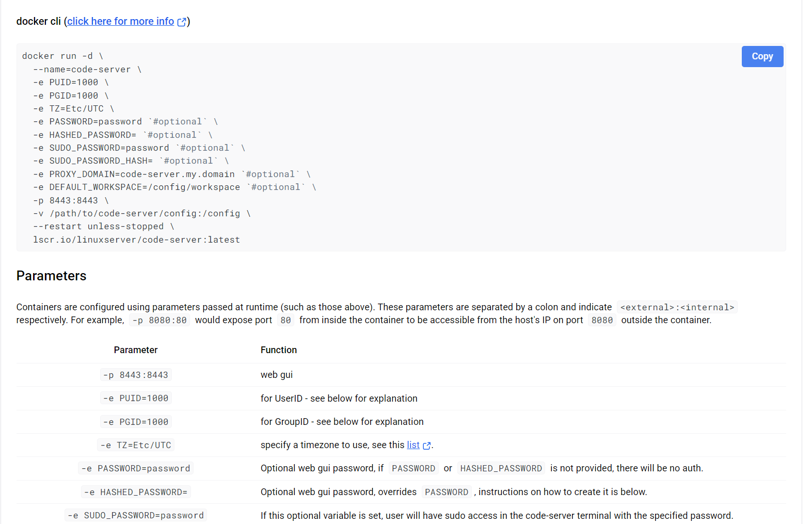Click 'for UserID - see below' description
812x524 pixels.
(339, 399)
